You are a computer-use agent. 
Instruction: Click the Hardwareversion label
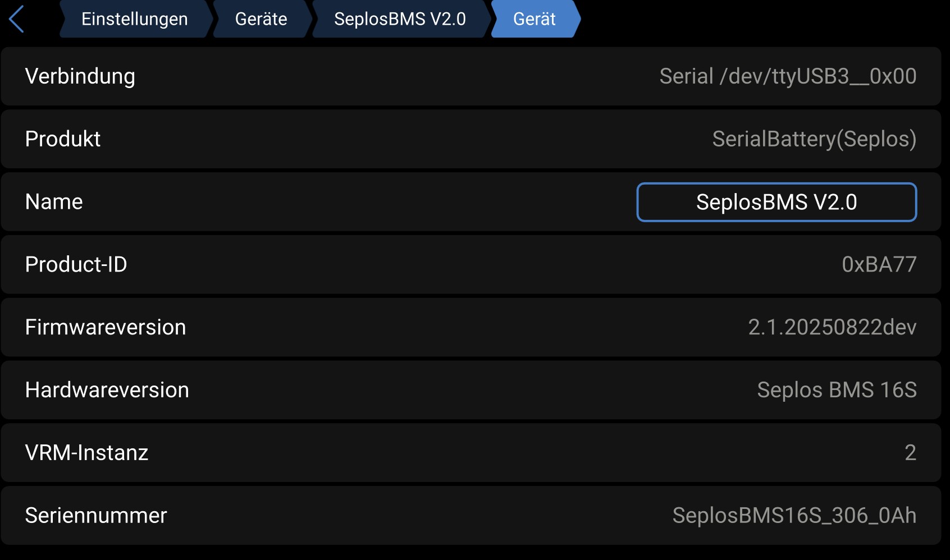pyautogui.click(x=107, y=390)
